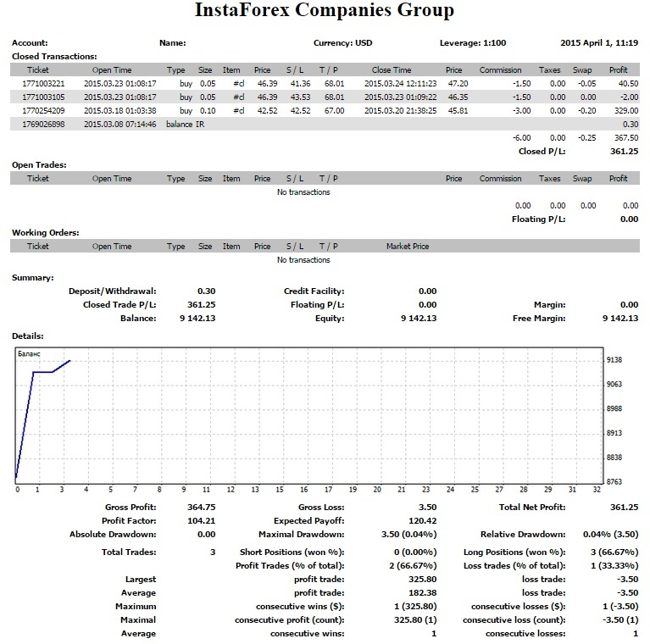
Task: Select the Deposit/Withdrawal: label
Action: click(x=113, y=291)
